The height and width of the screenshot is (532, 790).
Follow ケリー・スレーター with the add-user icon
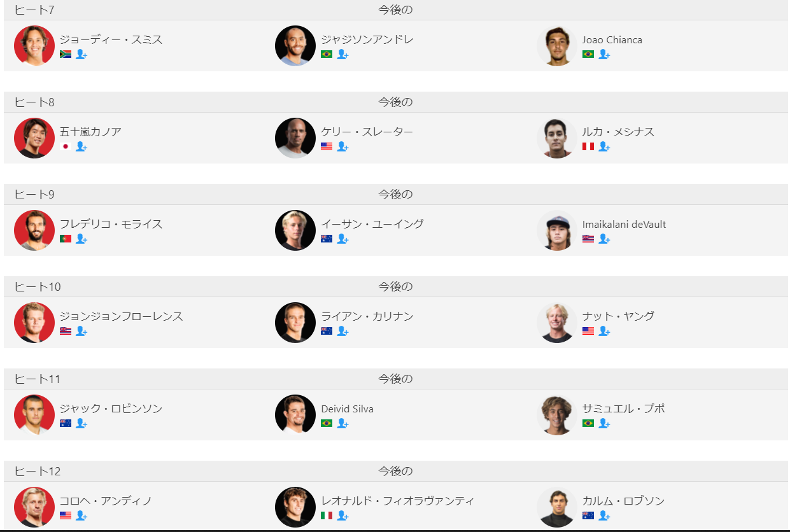point(342,147)
